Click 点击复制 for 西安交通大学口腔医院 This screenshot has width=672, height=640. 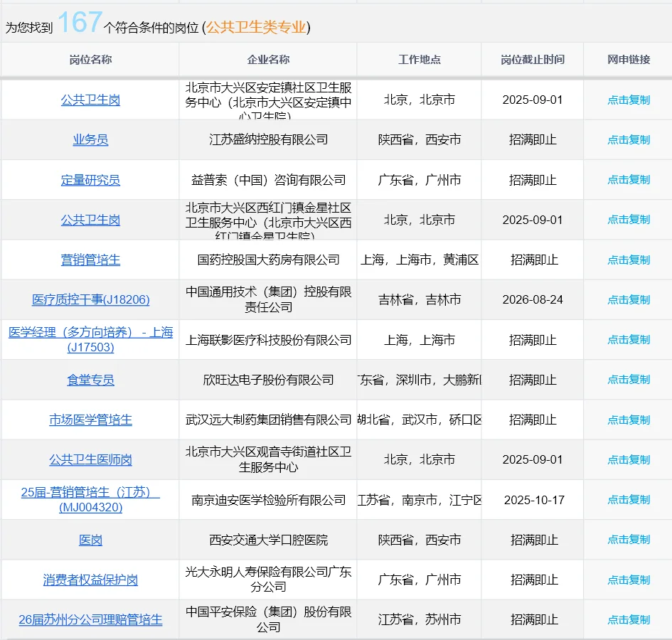tap(629, 539)
